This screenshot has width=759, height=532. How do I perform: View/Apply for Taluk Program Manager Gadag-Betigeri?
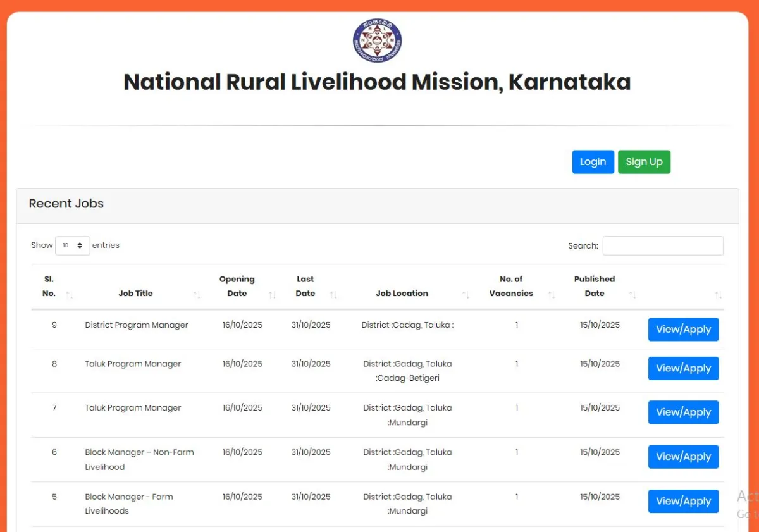tap(683, 368)
